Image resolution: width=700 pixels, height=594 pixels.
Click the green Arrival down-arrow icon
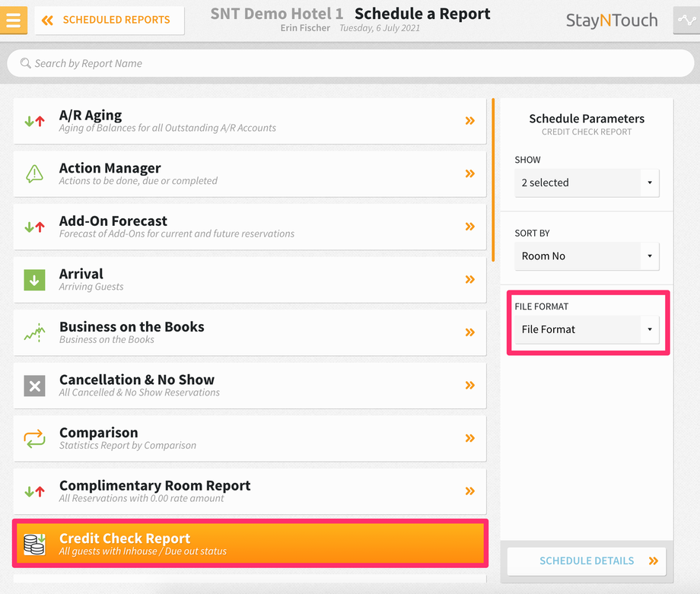pyautogui.click(x=34, y=280)
